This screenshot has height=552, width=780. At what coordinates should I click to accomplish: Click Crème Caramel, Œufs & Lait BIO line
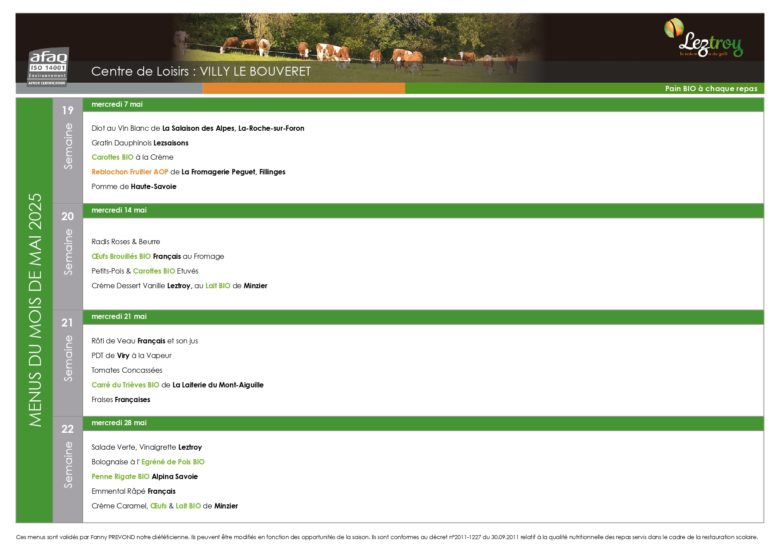click(x=165, y=506)
